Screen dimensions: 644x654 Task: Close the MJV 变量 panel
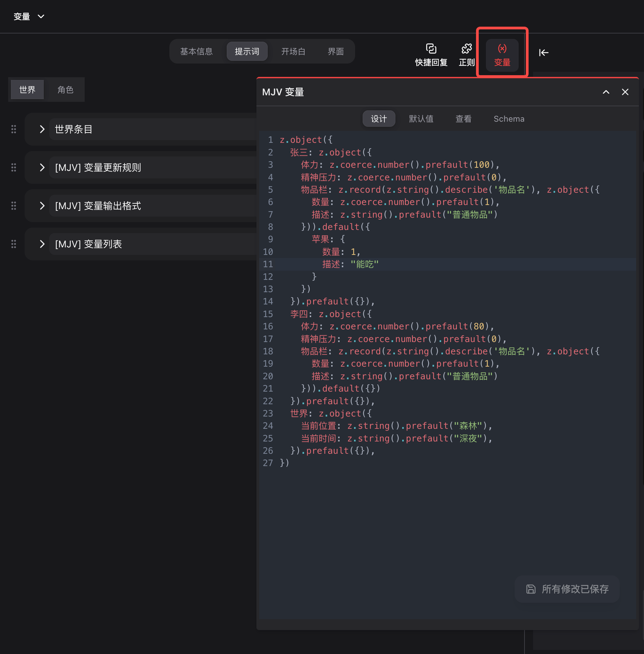[625, 92]
